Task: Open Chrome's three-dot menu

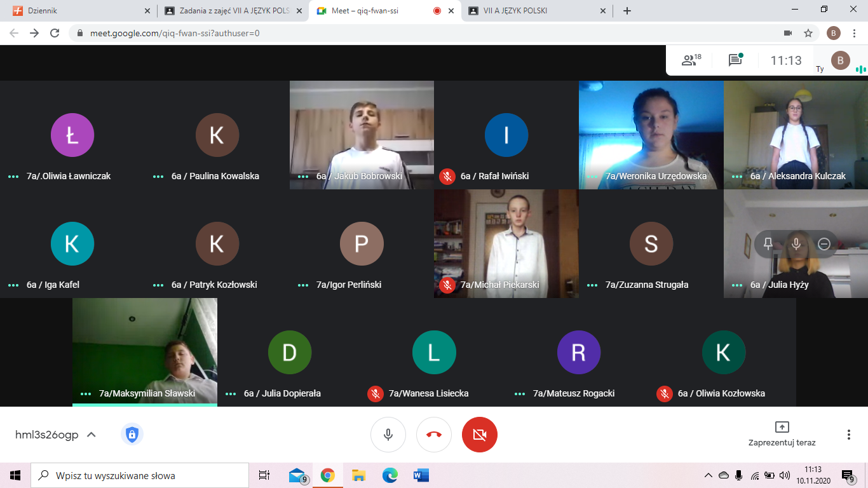Action: (855, 33)
